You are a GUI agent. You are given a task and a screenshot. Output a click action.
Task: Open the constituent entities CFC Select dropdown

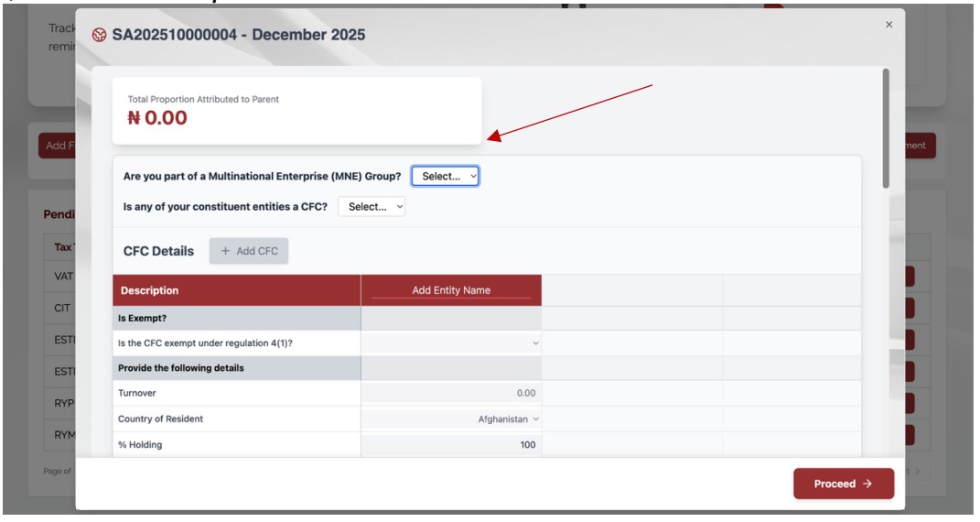tap(372, 207)
